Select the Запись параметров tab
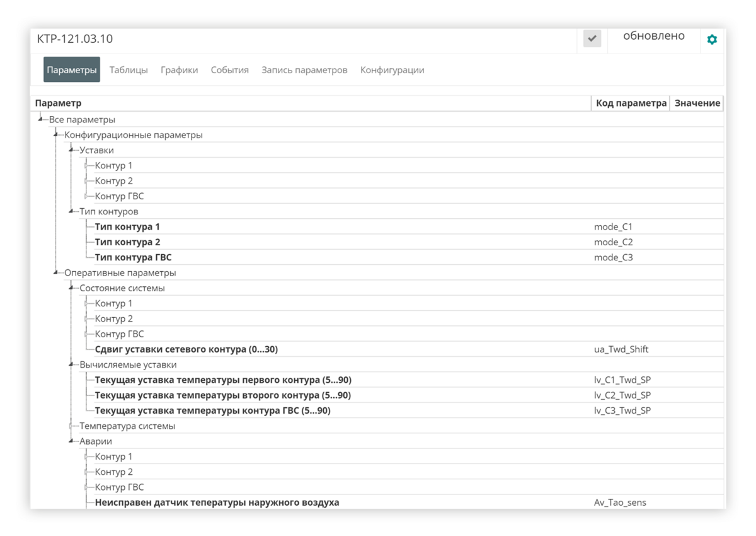756x536 pixels. (304, 70)
